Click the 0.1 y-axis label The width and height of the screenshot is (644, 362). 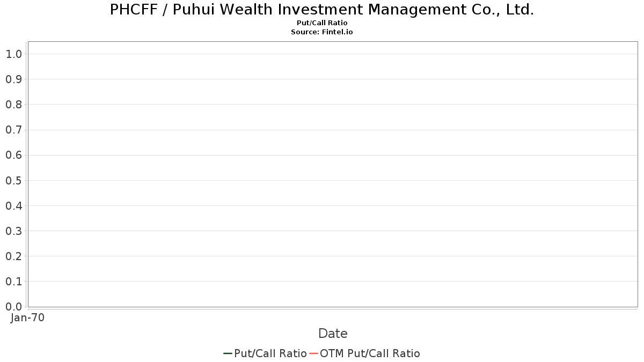click(x=14, y=282)
